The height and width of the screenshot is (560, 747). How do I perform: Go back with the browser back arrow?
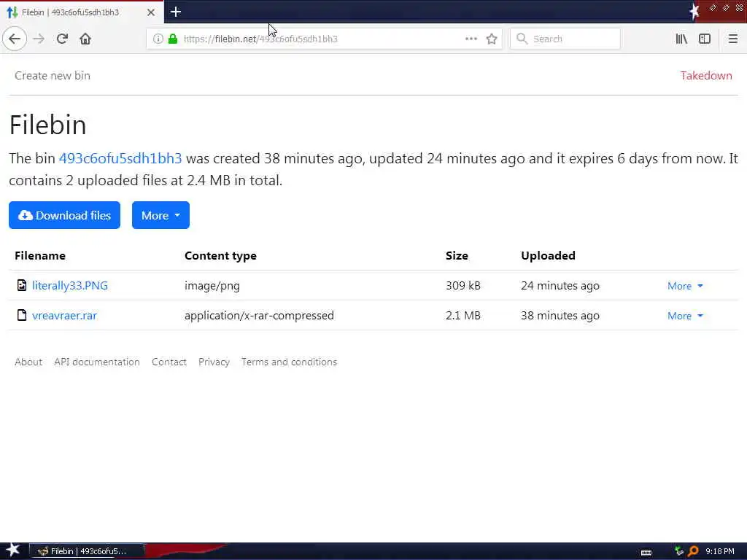[x=15, y=39]
